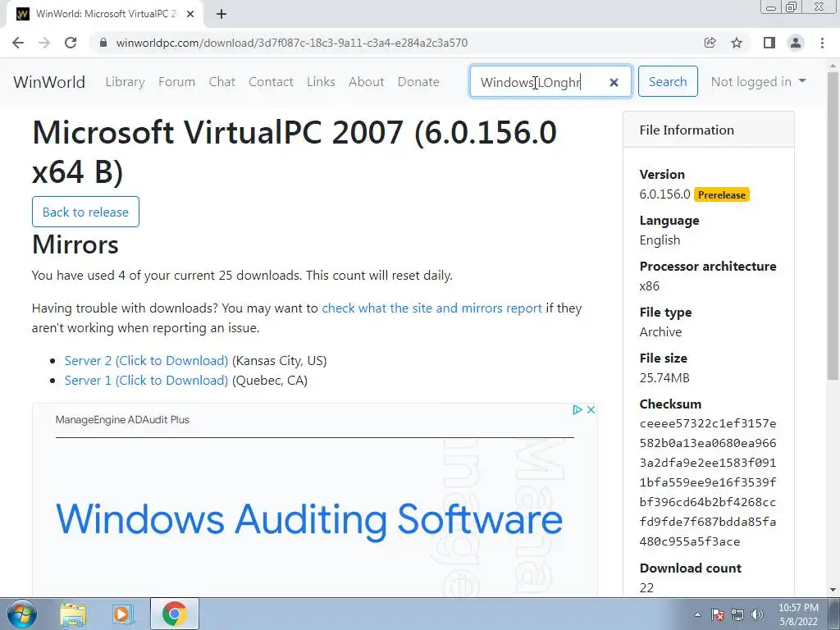840x630 pixels.
Task: Clear the search box with X
Action: [x=614, y=82]
